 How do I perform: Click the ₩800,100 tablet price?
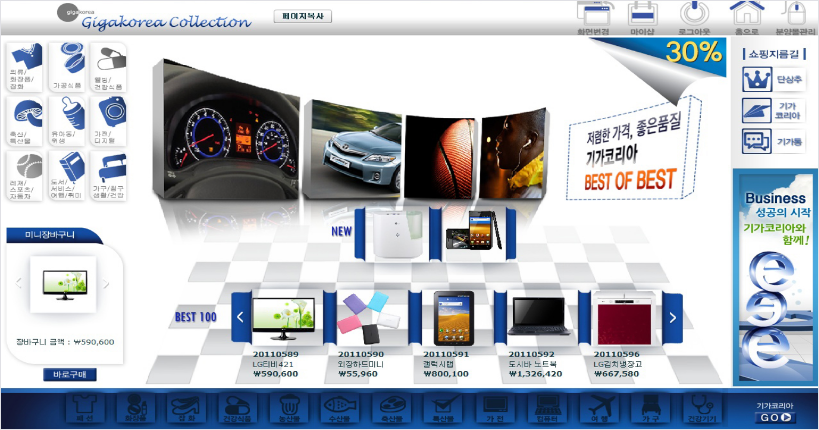coord(446,374)
